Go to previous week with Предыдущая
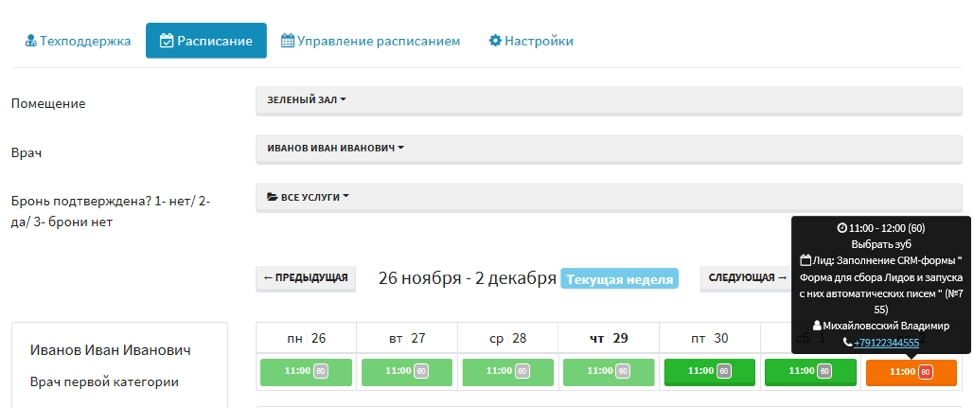The height and width of the screenshot is (408, 974). 306,278
